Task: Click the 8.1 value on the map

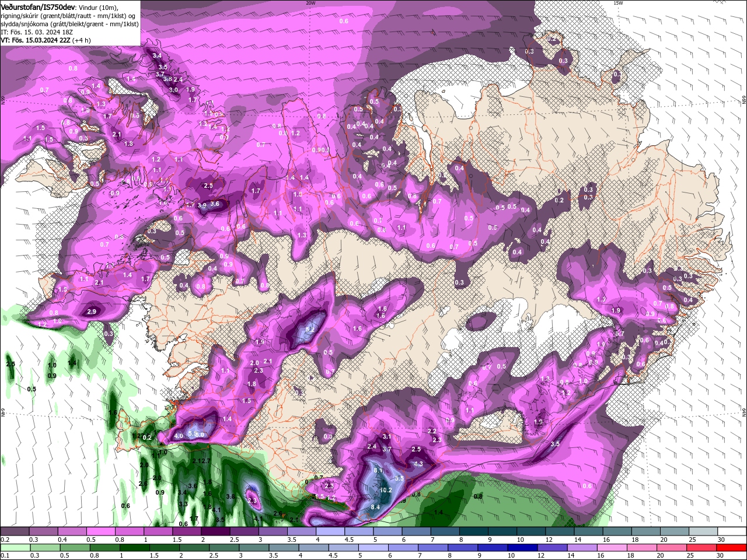Action: point(378,470)
